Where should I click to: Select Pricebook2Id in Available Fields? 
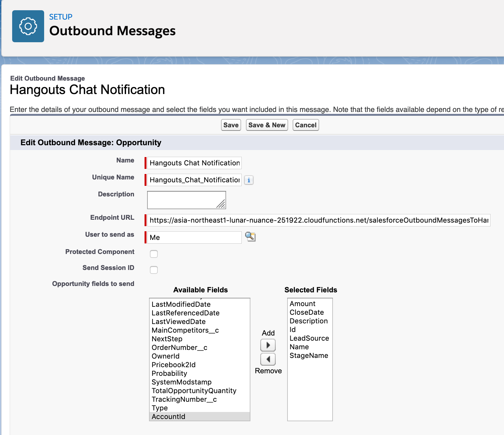[x=200, y=365]
